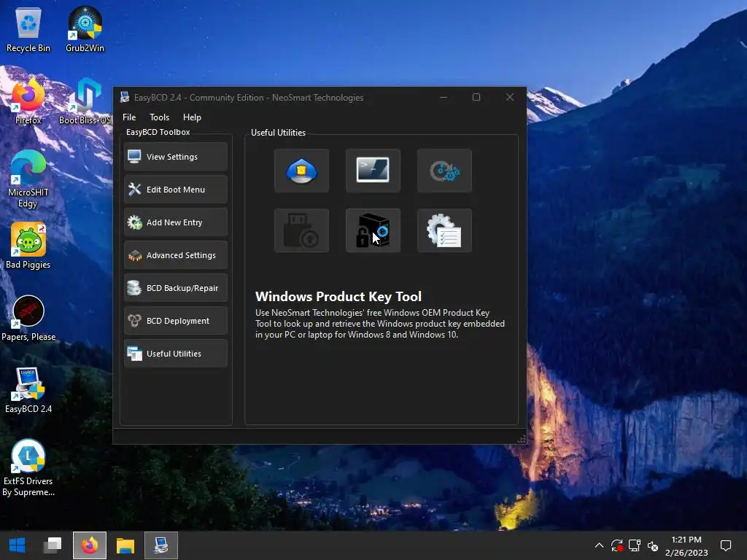This screenshot has width=747, height=560.
Task: Select the Bad Piggies desktop shortcut
Action: [x=28, y=246]
